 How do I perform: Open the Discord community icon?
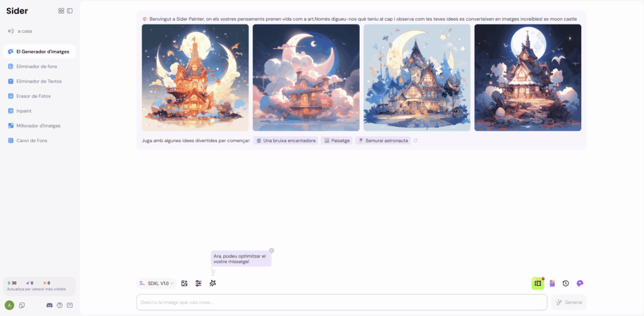click(x=50, y=305)
